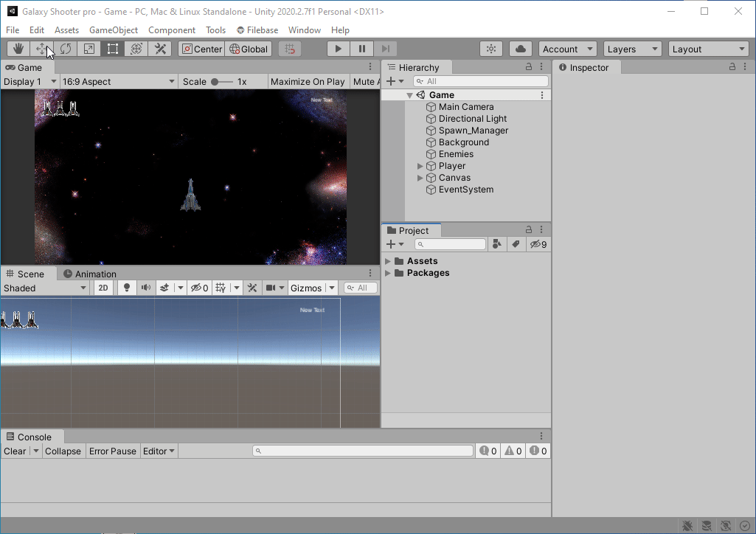This screenshot has width=756, height=534.
Task: Lock the Project panel
Action: [529, 229]
